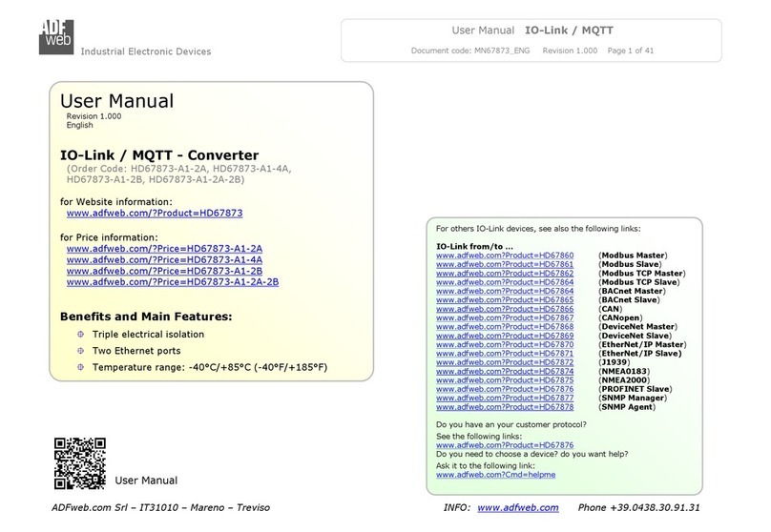Image resolution: width=771 pixels, height=532 pixels.
Task: Click the 'for Price information:' label
Action: 109,237
